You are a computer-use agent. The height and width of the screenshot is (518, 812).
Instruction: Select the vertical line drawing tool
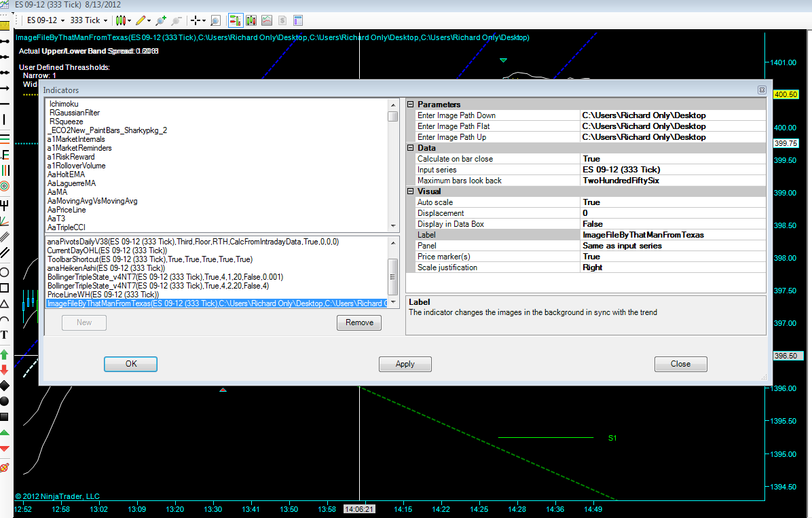pyautogui.click(x=5, y=119)
